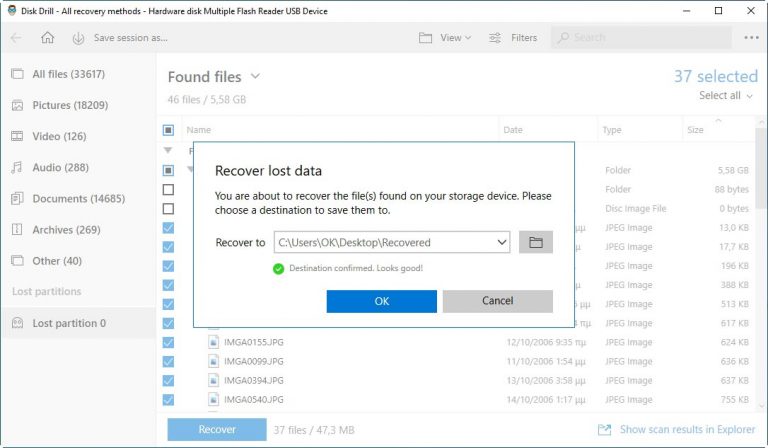Click the Video film icon
Screen dimensions: 768x448
tap(17, 136)
